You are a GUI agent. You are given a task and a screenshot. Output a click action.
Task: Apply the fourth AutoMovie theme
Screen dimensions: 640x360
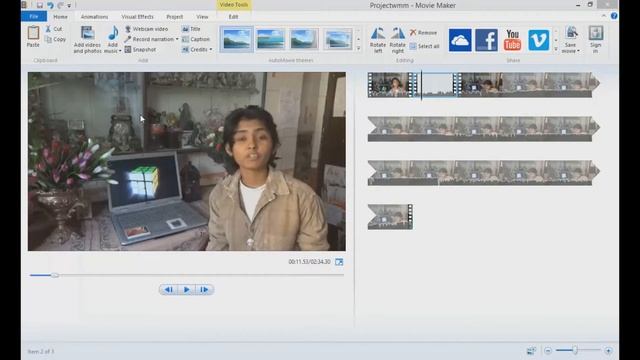338,39
